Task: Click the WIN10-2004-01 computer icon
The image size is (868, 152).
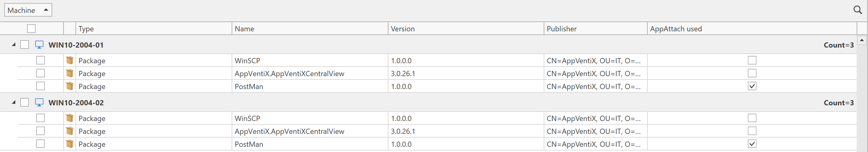Action: click(39, 45)
